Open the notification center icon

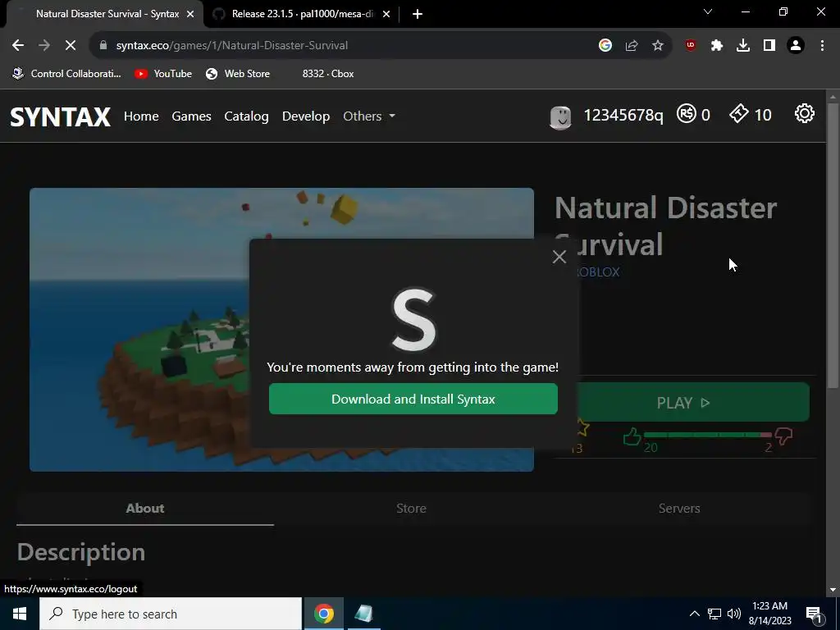pos(814,614)
